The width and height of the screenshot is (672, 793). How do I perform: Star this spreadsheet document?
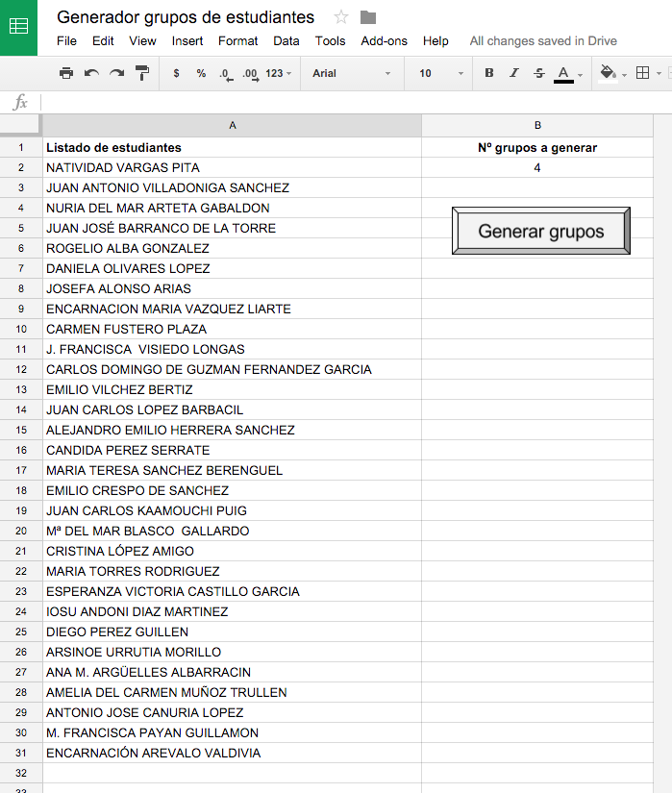[340, 17]
